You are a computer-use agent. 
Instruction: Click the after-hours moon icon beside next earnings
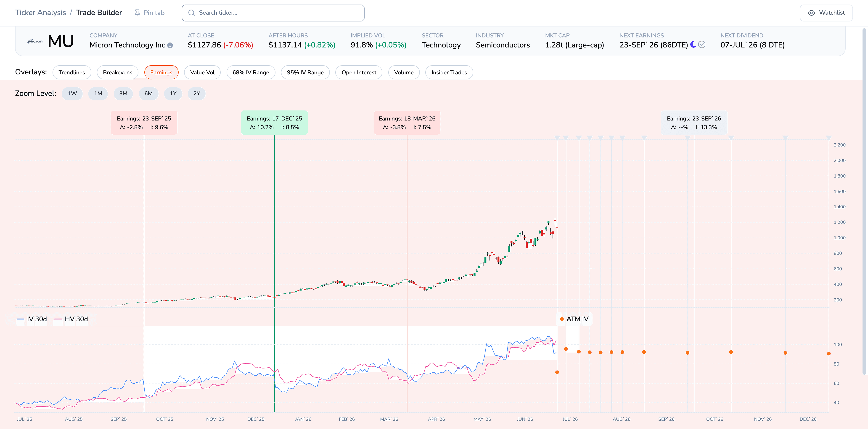point(693,44)
